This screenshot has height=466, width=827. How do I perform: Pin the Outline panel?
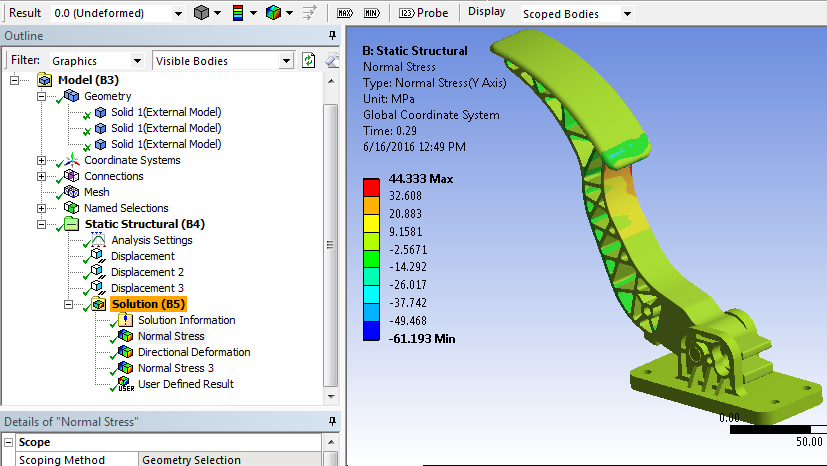point(332,35)
